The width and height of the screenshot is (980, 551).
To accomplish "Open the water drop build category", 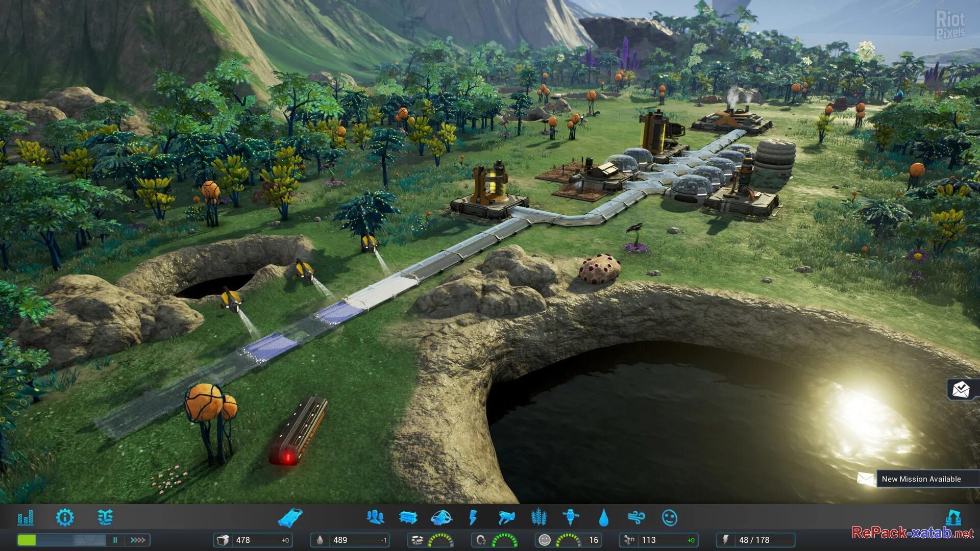I will [x=603, y=518].
